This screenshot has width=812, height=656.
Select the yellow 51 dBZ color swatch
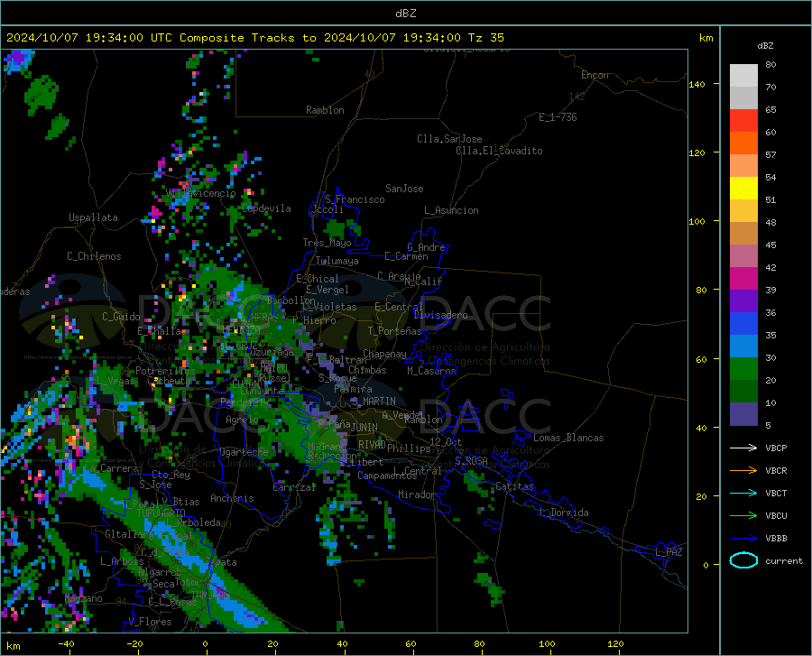(x=743, y=189)
